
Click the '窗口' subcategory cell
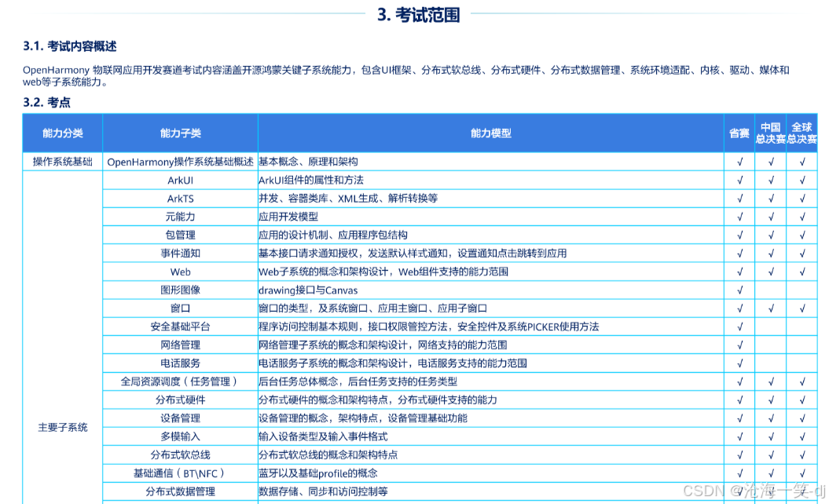click(x=180, y=308)
